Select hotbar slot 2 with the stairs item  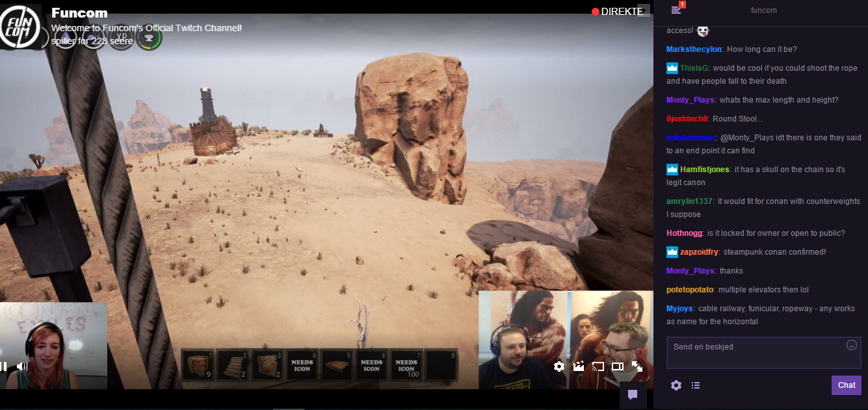point(233,365)
